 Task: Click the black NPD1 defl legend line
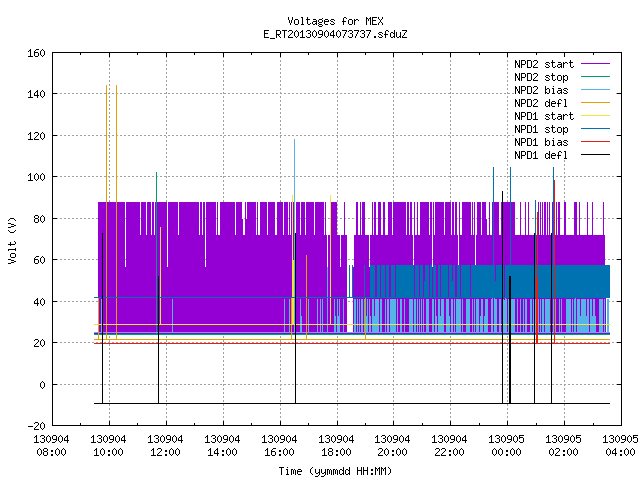click(595, 155)
